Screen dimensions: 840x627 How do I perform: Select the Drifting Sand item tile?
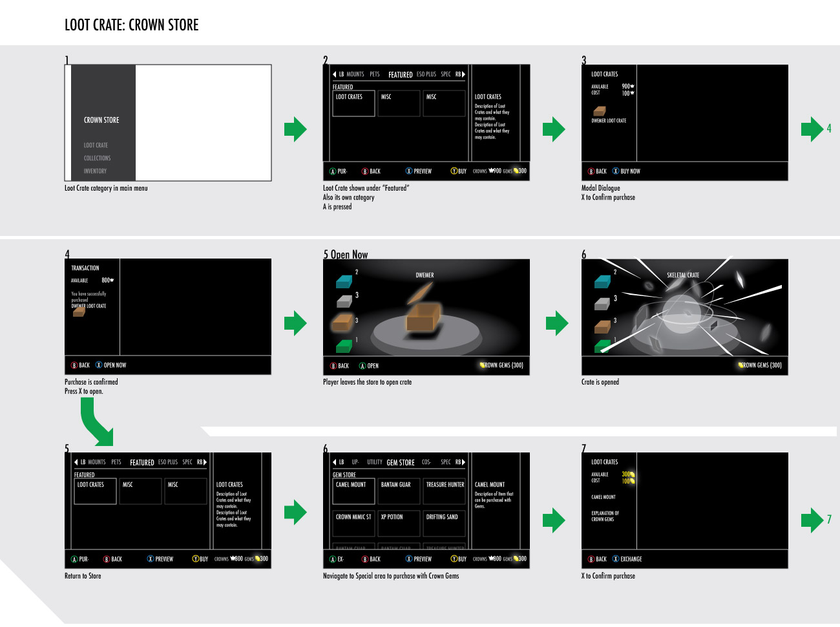444,523
